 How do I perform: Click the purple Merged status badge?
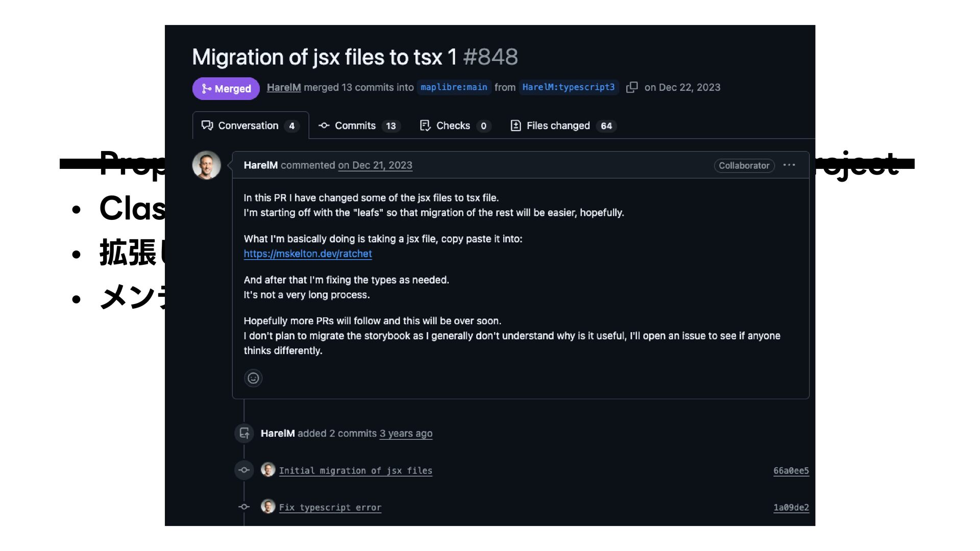coord(226,89)
